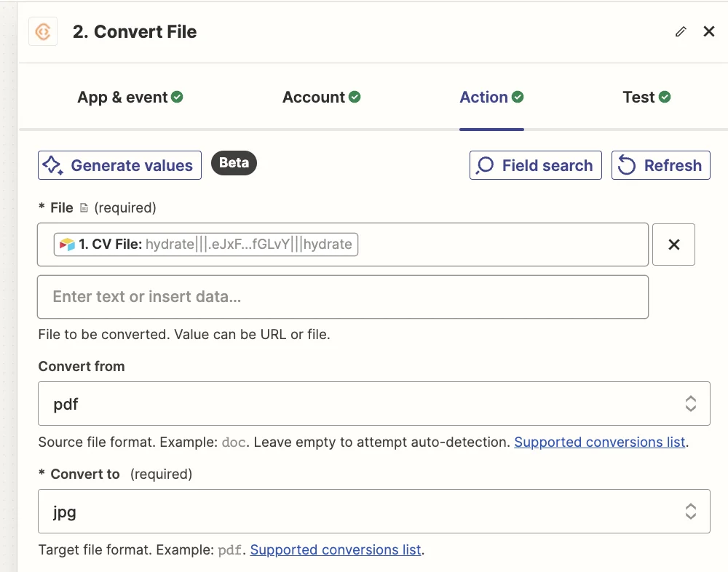The width and height of the screenshot is (728, 572).
Task: Open Supported conversions list link under Convert from
Action: tap(600, 442)
